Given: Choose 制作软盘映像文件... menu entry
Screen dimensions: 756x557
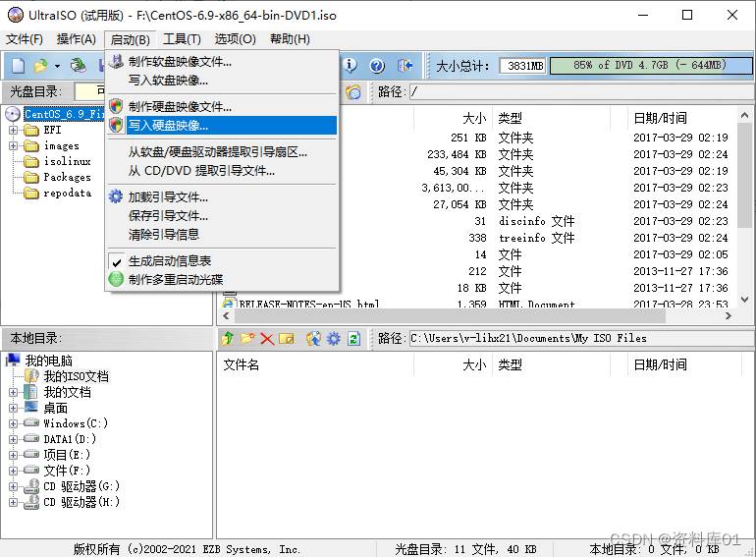Looking at the screenshot, I should click(222, 61).
